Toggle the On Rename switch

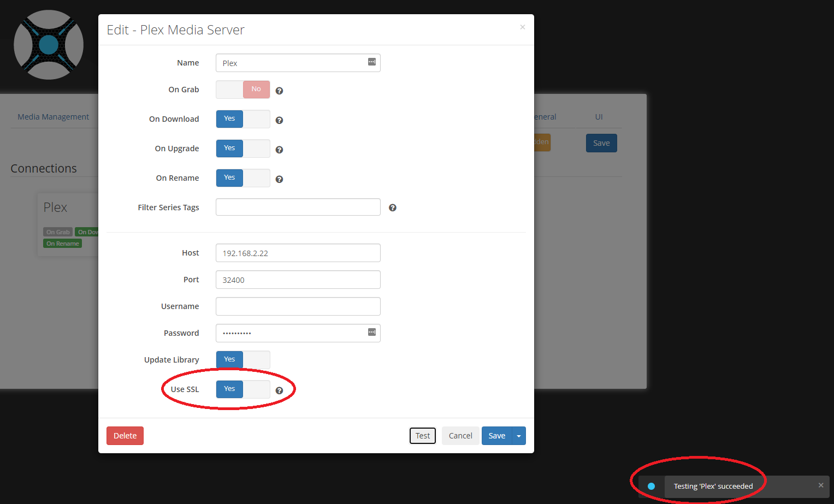tap(243, 178)
